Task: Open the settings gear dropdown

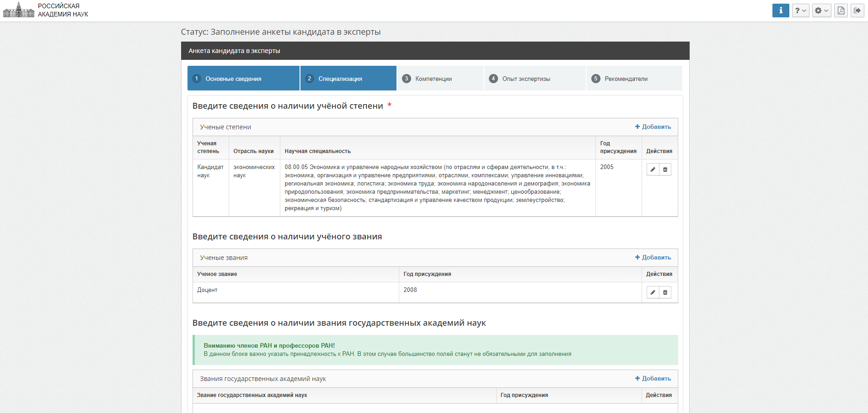Action: [821, 11]
